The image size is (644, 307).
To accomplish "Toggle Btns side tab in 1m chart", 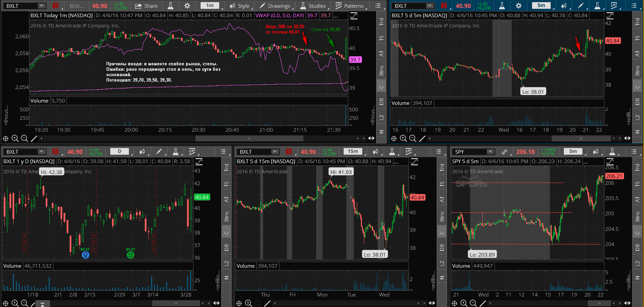I will pos(382,70).
